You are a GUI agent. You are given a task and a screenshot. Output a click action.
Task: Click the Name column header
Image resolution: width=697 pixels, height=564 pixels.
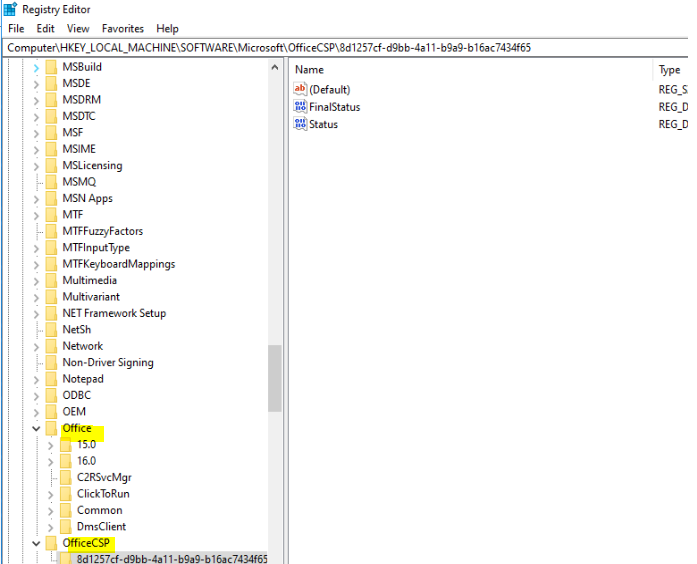[309, 70]
